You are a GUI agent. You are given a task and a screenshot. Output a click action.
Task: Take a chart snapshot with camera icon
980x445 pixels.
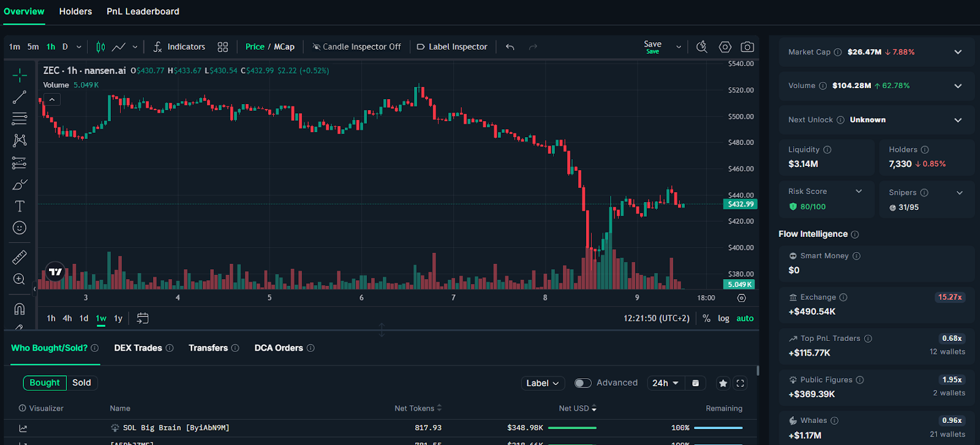tap(747, 47)
